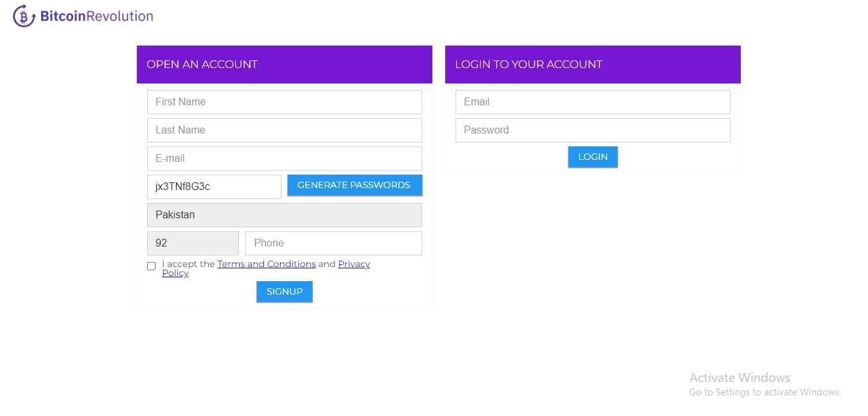This screenshot has width=868, height=416.
Task: Click the Bitcoin Revolution logo icon
Action: point(24,15)
